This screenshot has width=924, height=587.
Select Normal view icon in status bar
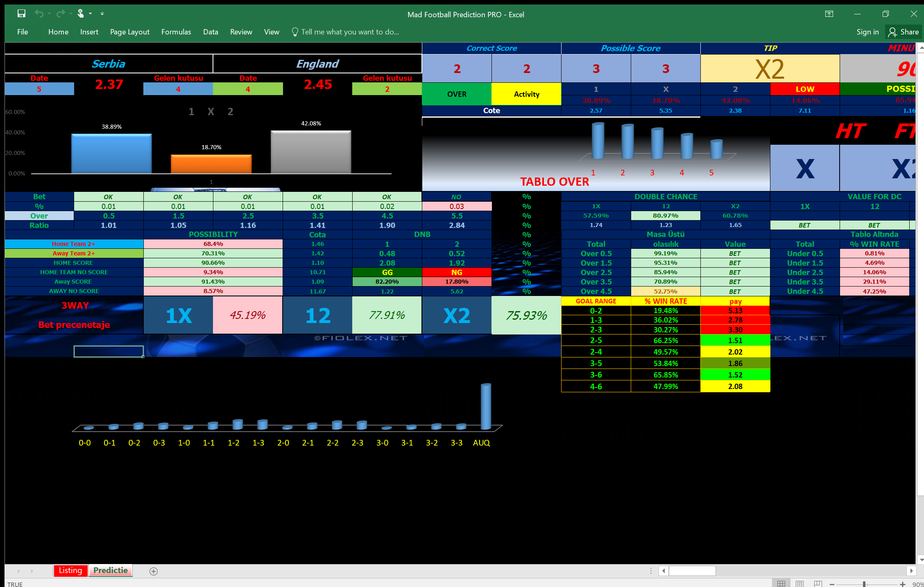[781, 584]
